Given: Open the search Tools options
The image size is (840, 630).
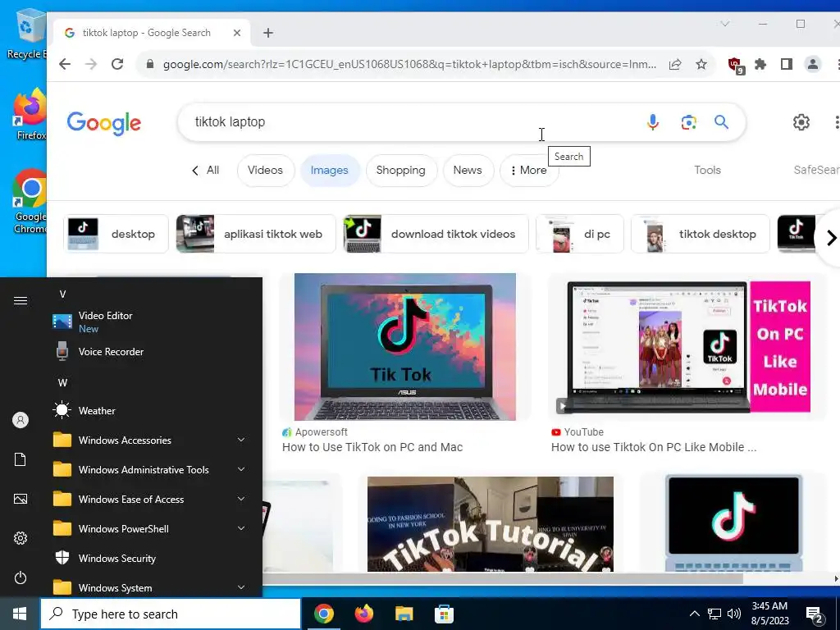Looking at the screenshot, I should tap(707, 171).
